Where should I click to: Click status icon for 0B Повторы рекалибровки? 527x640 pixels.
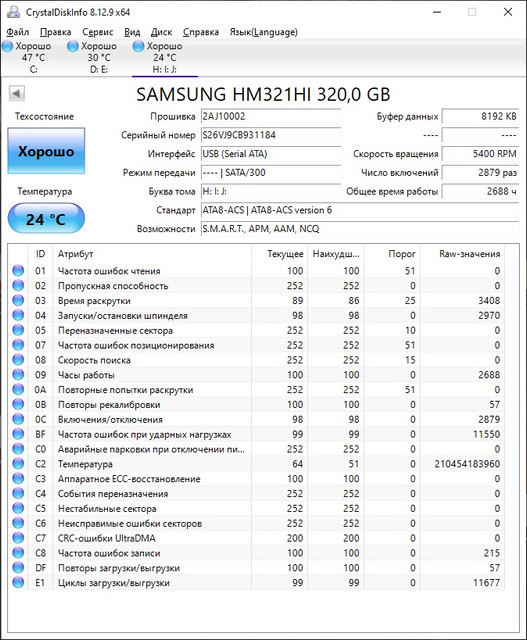[x=18, y=404]
